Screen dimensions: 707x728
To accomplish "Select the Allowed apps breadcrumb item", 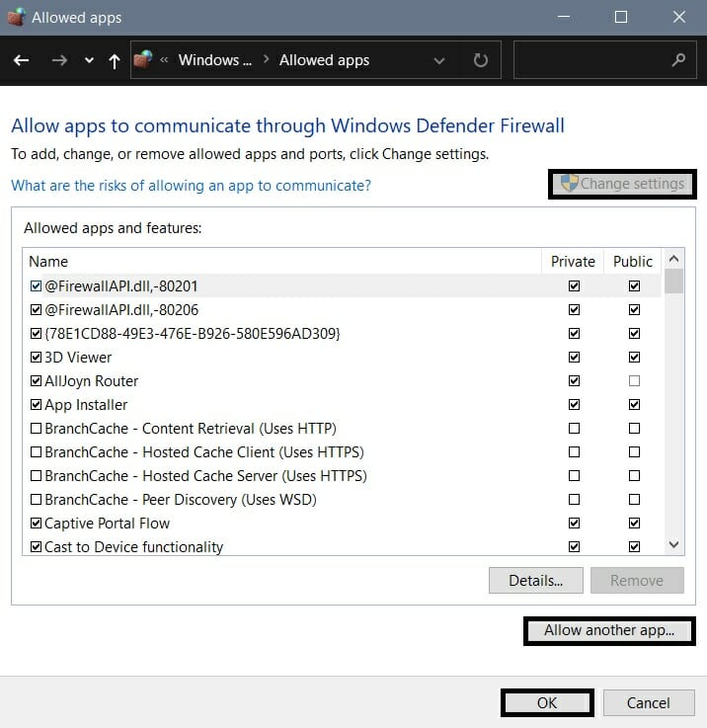I will coord(324,60).
